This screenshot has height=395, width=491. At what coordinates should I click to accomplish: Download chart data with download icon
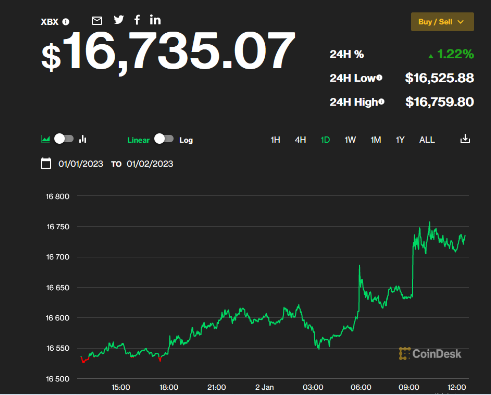465,139
